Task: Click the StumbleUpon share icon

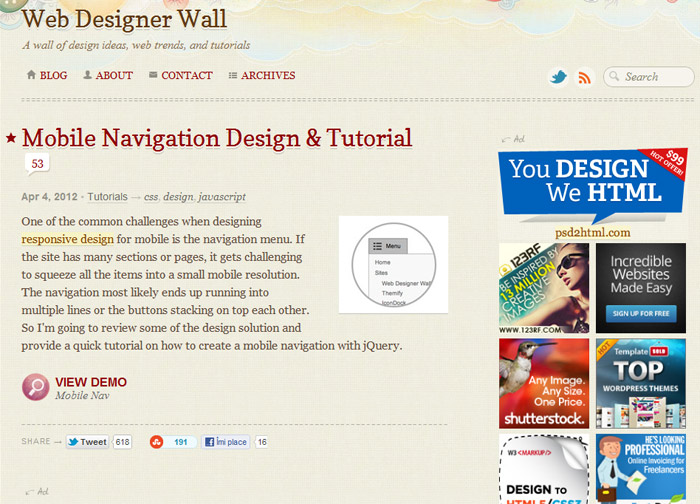Action: pos(156,442)
